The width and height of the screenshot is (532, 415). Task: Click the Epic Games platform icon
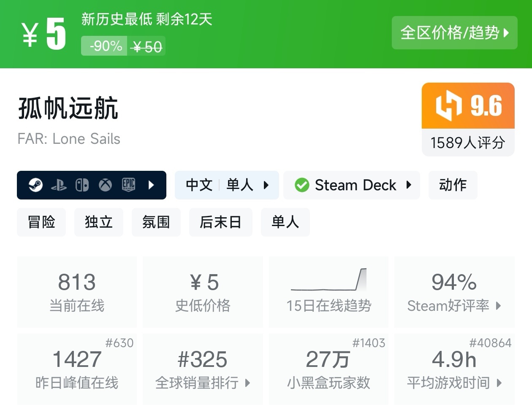pyautogui.click(x=128, y=185)
